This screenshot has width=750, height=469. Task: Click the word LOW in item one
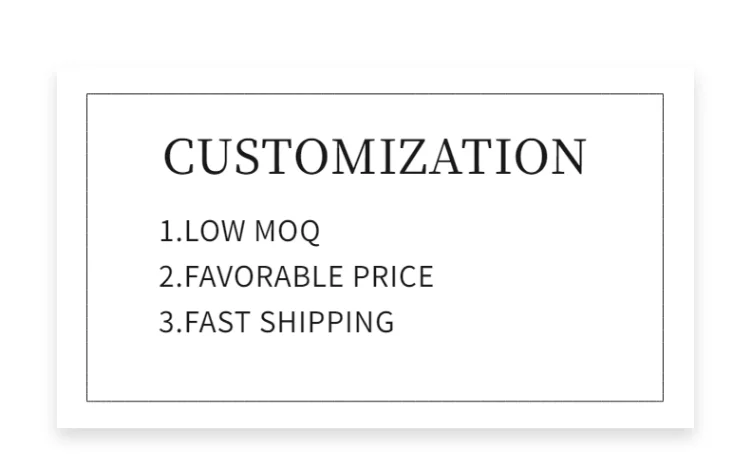(215, 231)
